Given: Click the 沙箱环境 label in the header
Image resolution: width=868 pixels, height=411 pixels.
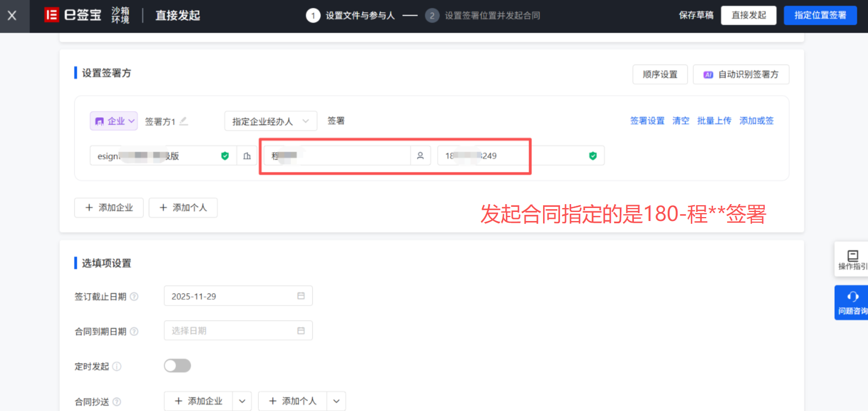Looking at the screenshot, I should (x=120, y=15).
